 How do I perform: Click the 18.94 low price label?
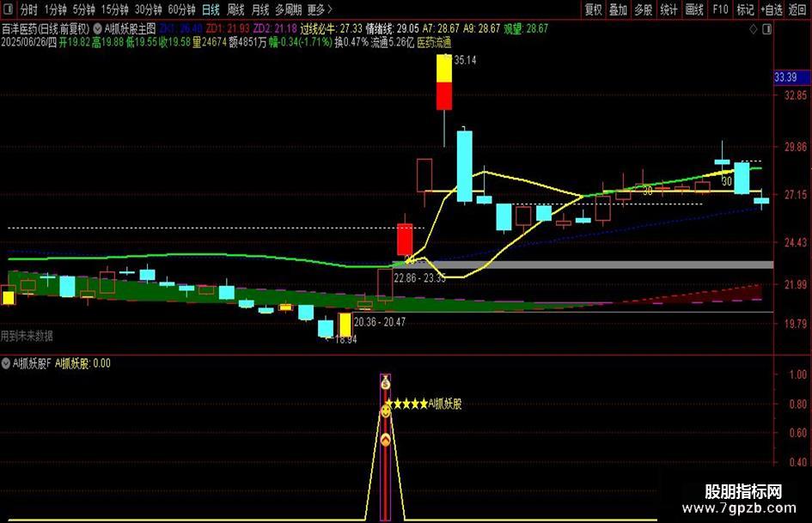[345, 340]
